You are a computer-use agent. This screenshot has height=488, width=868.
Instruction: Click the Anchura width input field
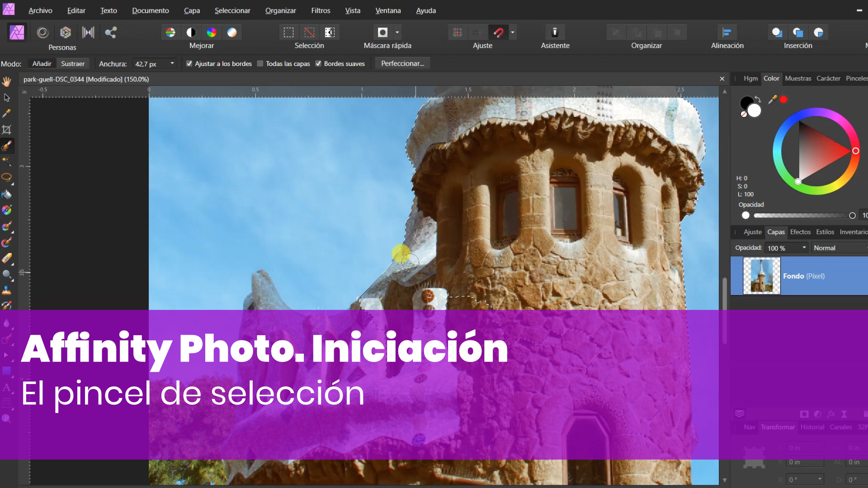tap(150, 64)
